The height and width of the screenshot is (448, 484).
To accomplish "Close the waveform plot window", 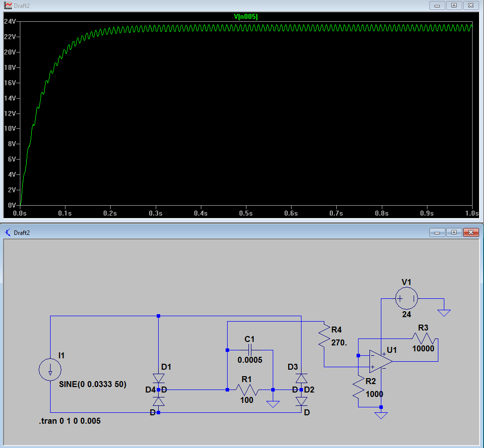I will 471,5.
